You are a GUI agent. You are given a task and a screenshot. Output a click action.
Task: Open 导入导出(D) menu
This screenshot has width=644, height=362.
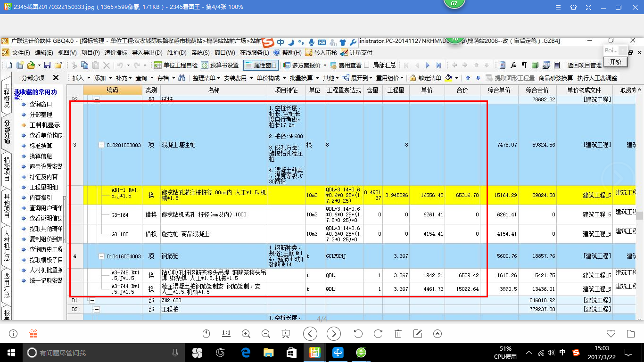[147, 52]
